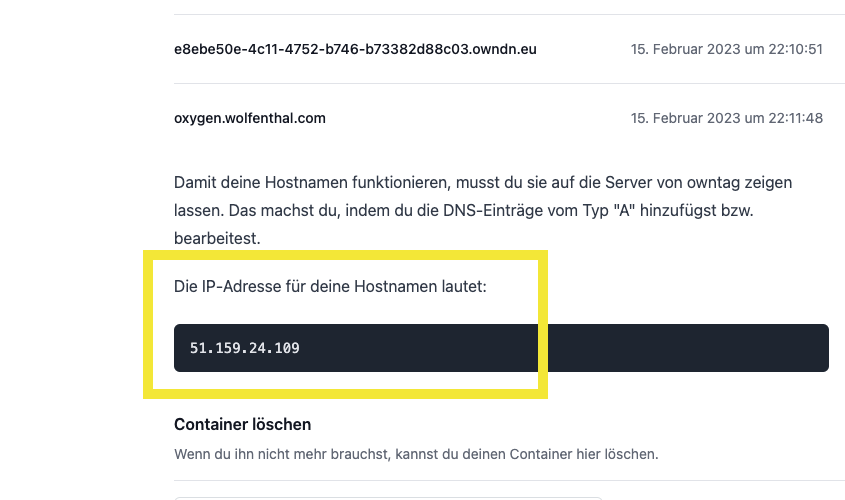Click the word "bearbeitest" ending the paragraph

pos(217,239)
